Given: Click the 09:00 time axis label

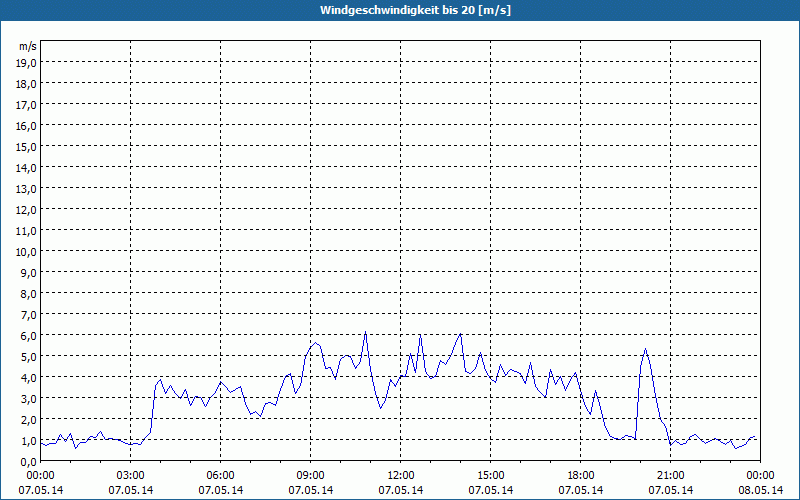Looking at the screenshot, I should (x=311, y=476).
